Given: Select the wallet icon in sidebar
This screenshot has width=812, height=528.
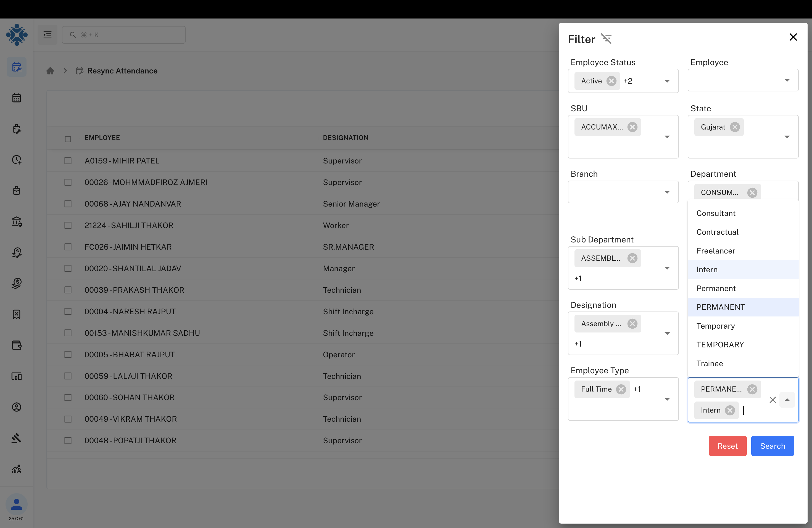Looking at the screenshot, I should click(16, 345).
